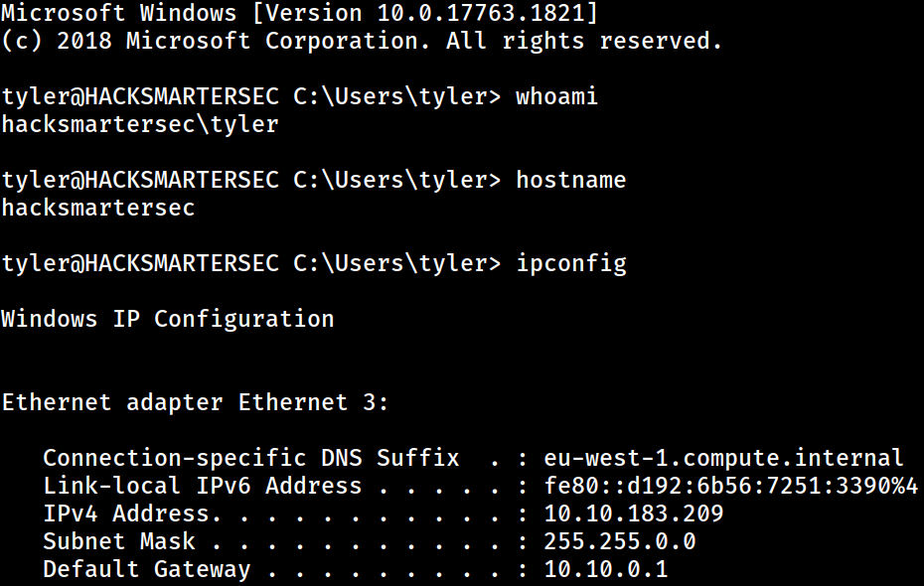The width and height of the screenshot is (924, 586).
Task: Click the Microsoft Corporation copyright line
Action: coord(362,41)
